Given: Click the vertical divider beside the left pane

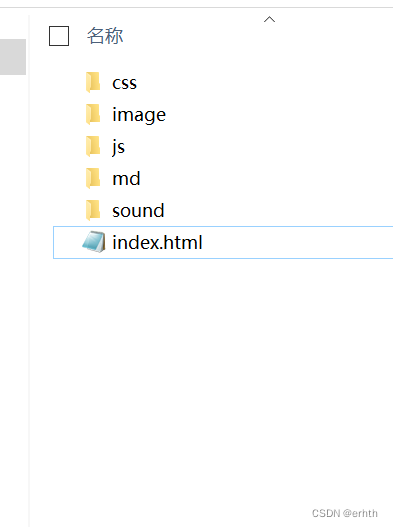Looking at the screenshot, I should point(29,269).
